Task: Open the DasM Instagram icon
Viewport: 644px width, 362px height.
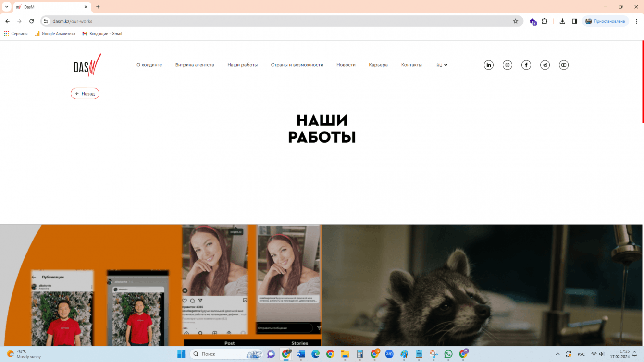Action: pyautogui.click(x=508, y=65)
